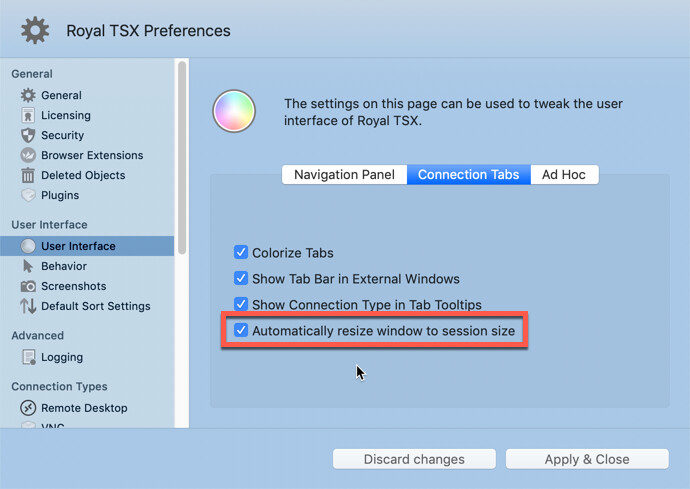Uncheck Automatically resize window to session size
690x489 pixels.
click(241, 330)
